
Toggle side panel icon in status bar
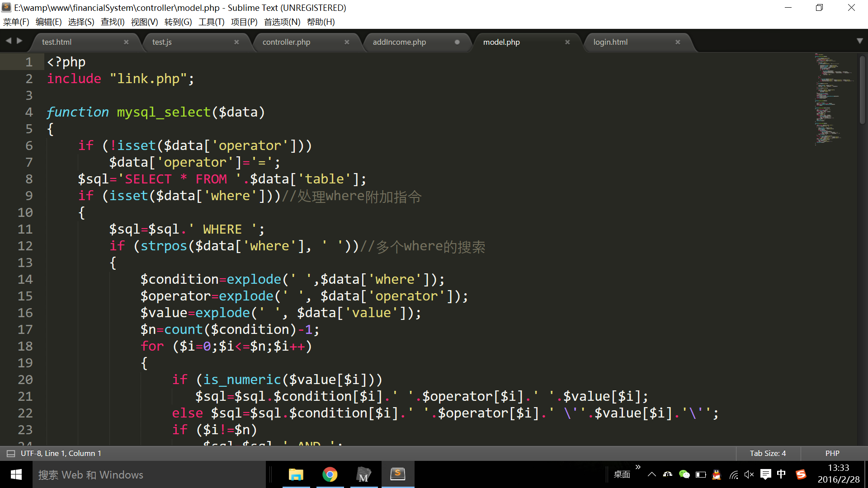tap(11, 453)
